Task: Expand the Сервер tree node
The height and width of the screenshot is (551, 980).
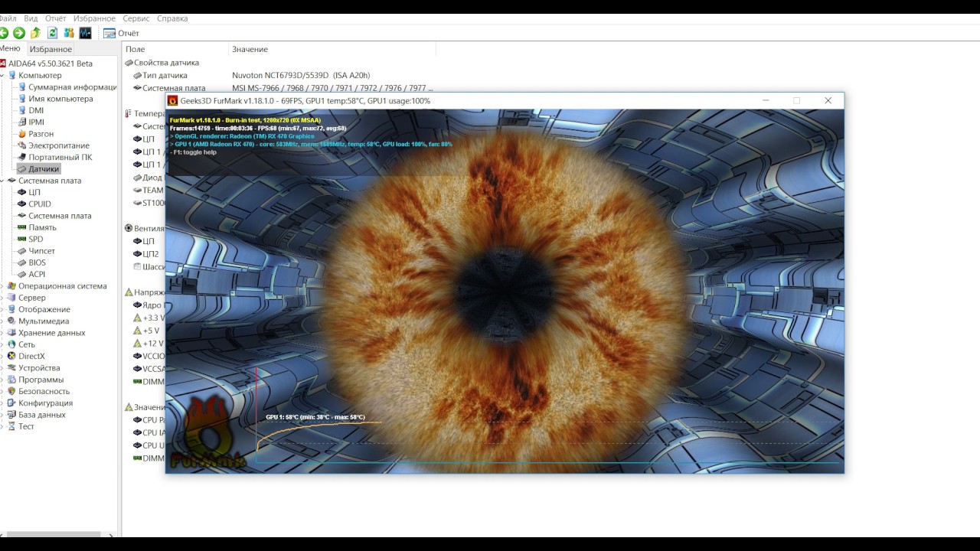Action: tap(2, 298)
